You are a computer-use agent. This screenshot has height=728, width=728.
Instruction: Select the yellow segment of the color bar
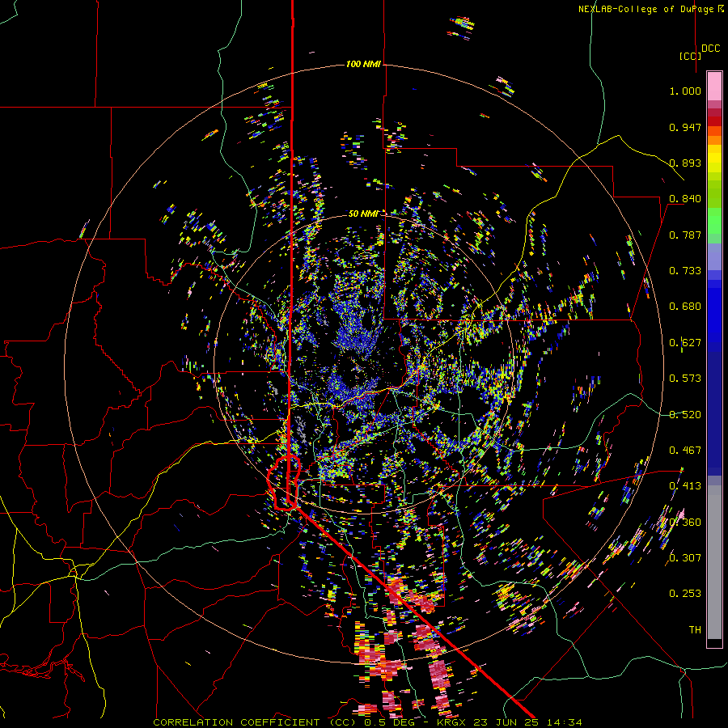click(x=714, y=159)
